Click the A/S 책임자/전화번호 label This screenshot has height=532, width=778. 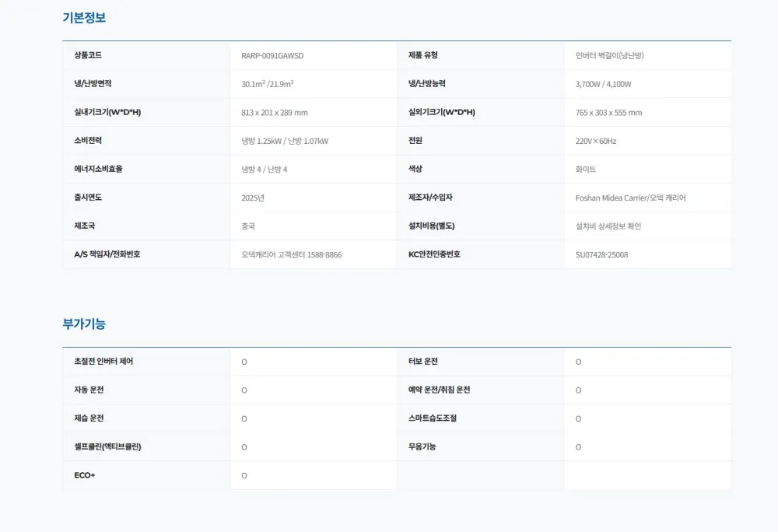107,254
